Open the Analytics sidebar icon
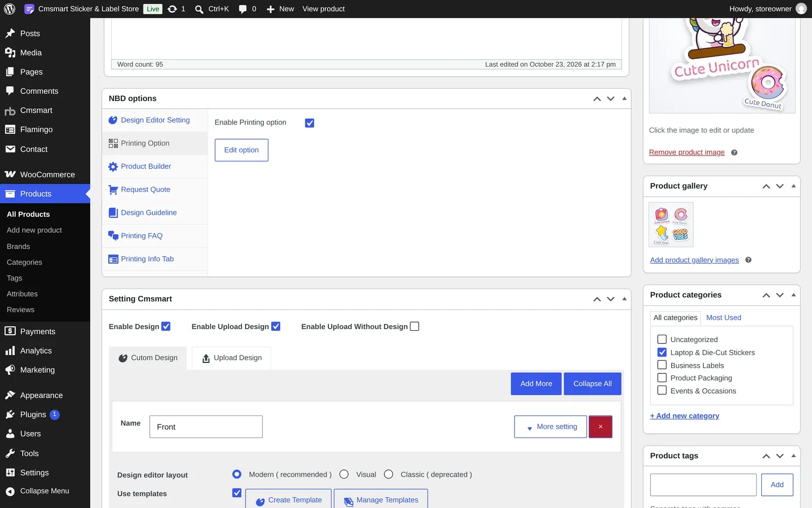The image size is (812, 508). 10,351
